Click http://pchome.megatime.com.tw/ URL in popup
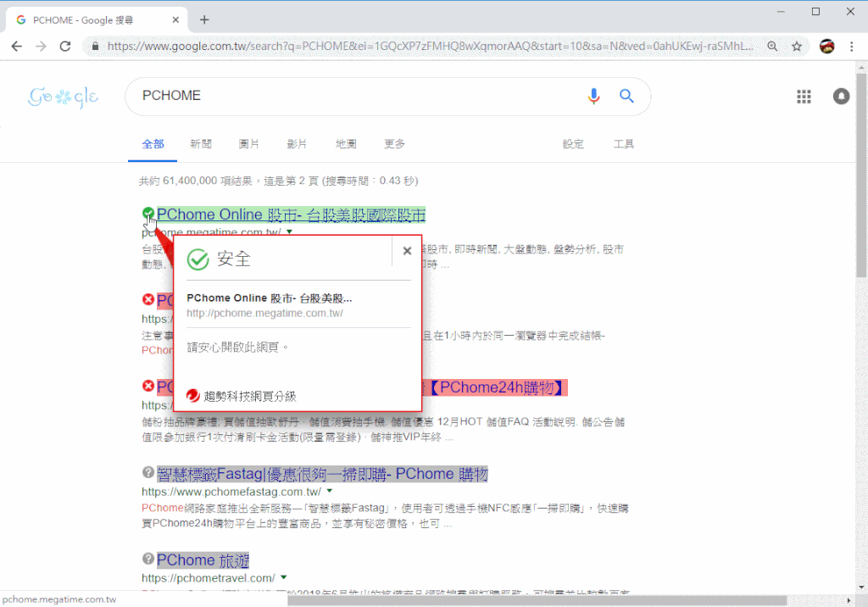 (x=264, y=314)
